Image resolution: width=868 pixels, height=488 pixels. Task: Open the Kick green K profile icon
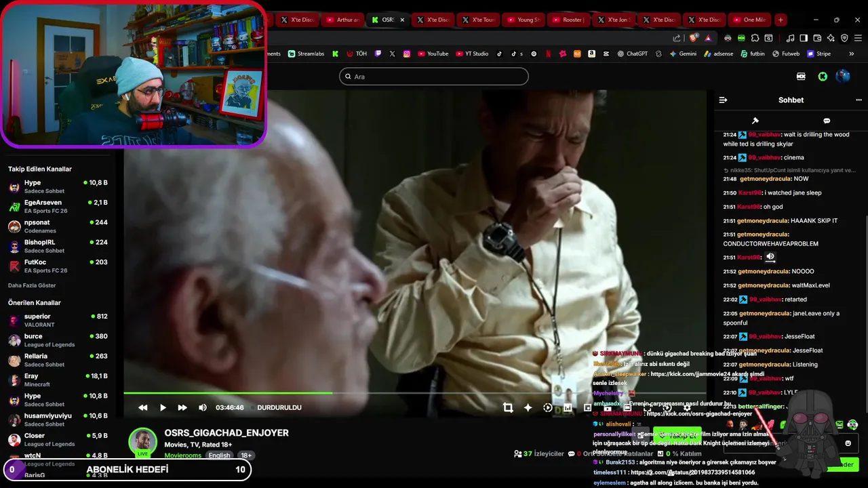point(823,77)
